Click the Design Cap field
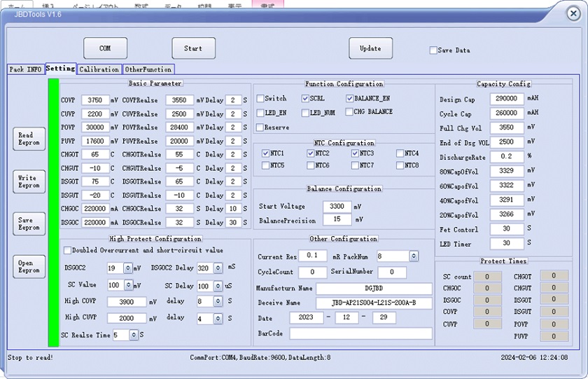Viewport: 588px width, 379px height. tap(507, 98)
